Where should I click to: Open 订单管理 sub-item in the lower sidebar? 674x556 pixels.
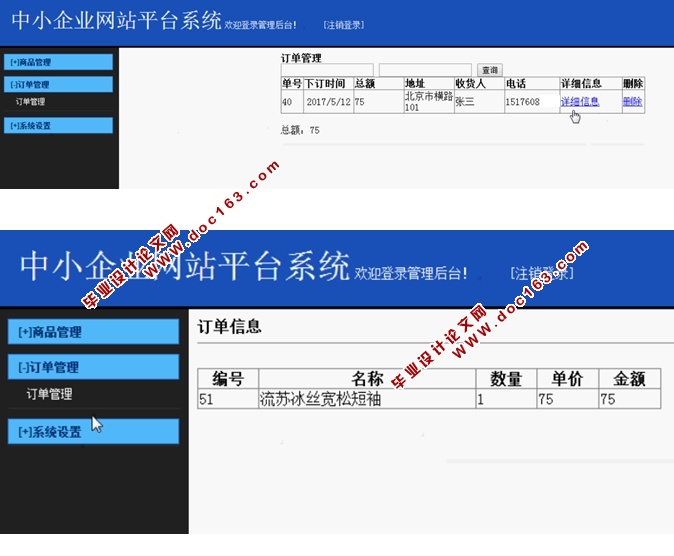click(49, 394)
